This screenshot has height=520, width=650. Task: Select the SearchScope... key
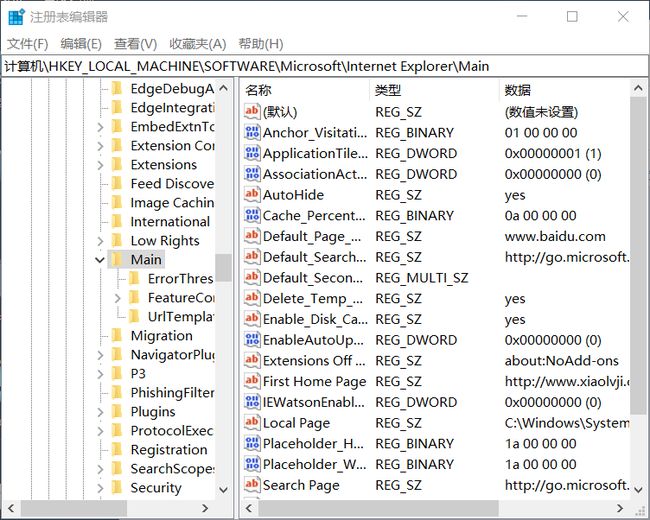(x=172, y=469)
